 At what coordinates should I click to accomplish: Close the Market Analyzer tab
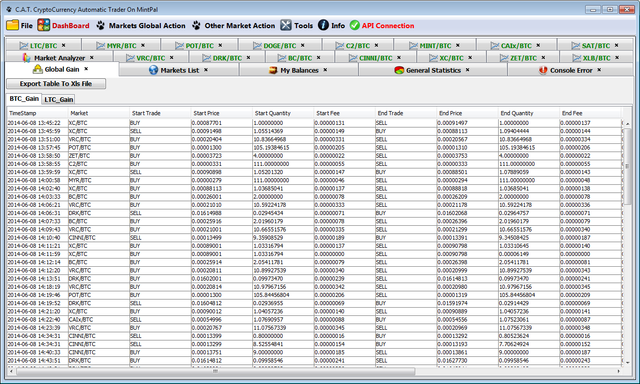pyautogui.click(x=91, y=58)
